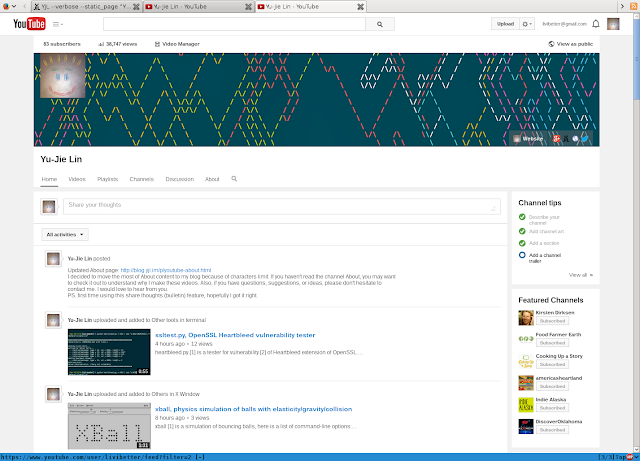640x461 pixels.
Task: Open the 38,747 views analytics link
Action: (118, 44)
